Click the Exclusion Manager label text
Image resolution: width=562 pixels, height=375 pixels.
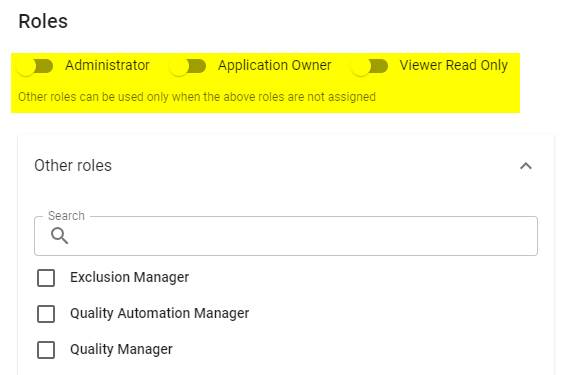tap(129, 277)
